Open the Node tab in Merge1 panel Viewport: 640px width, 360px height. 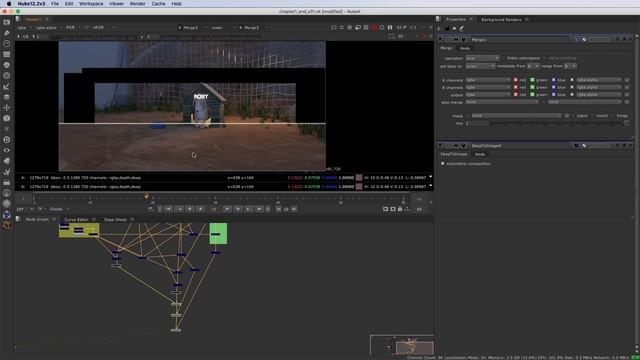click(465, 48)
